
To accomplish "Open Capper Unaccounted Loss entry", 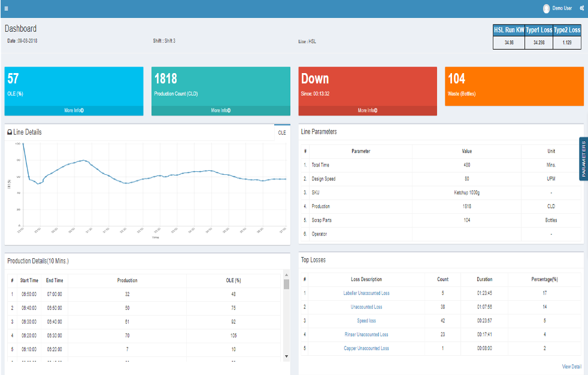I will coord(366,348).
